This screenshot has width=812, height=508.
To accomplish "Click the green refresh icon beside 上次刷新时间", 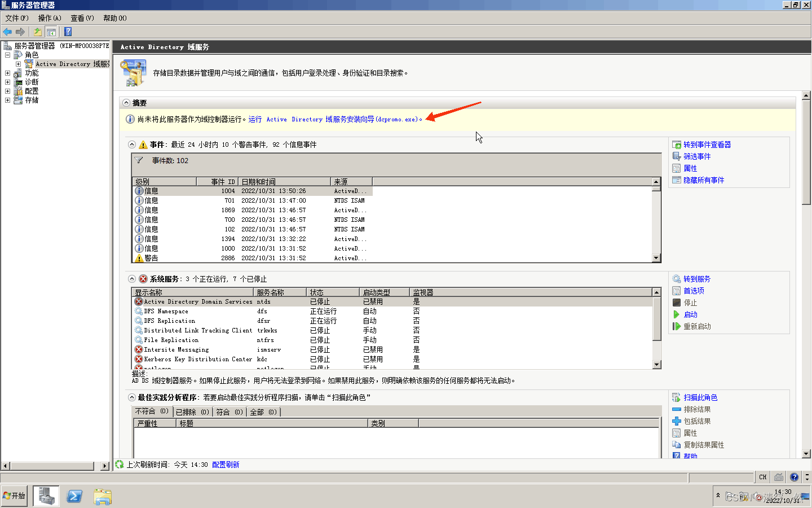I will click(x=120, y=465).
